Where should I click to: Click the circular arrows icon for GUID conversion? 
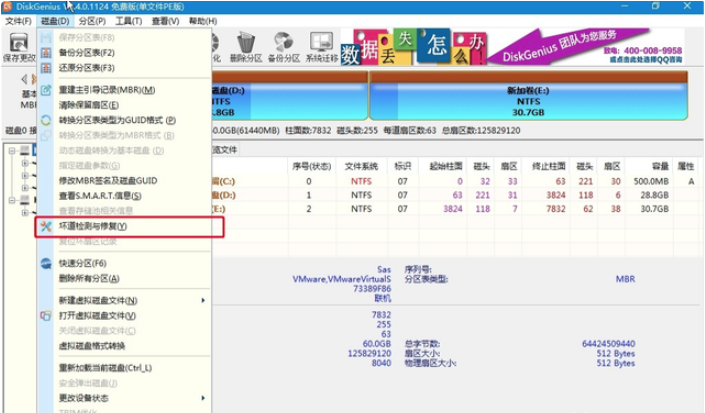point(46,120)
